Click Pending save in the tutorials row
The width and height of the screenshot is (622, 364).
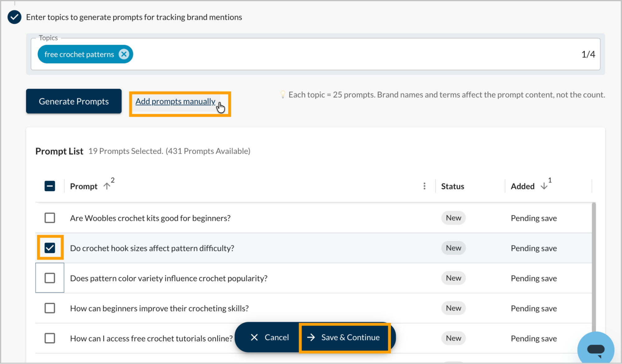point(534,339)
